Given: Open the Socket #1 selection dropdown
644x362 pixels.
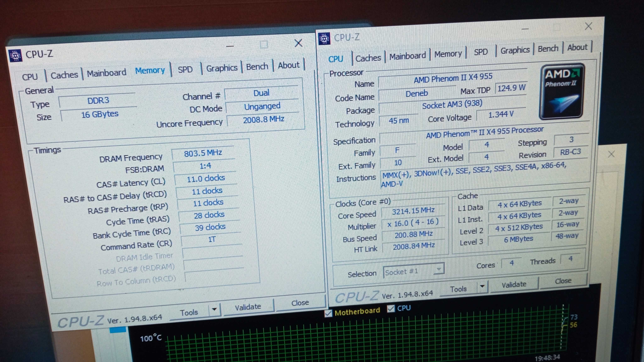Looking at the screenshot, I should [x=414, y=271].
